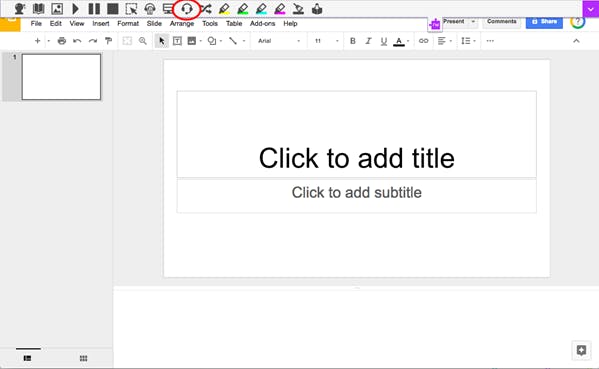Click the Comments button
Screen dimensions: 599x369
pos(502,21)
